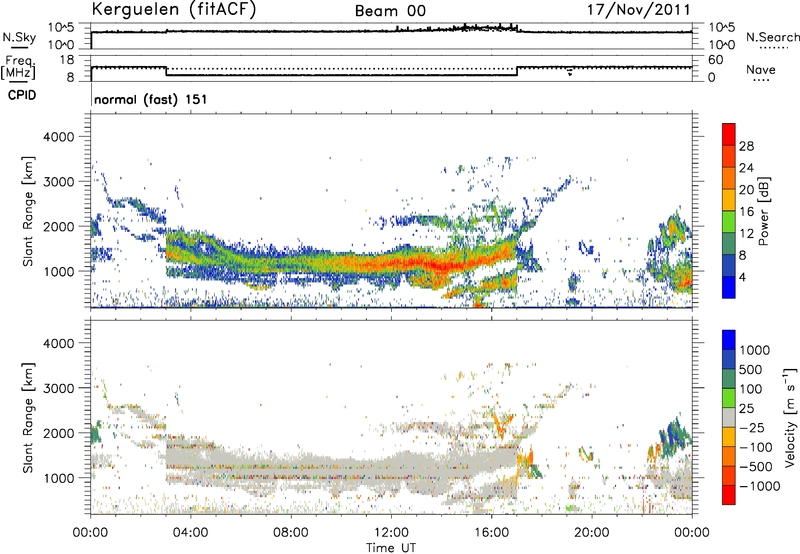
Task: Click the 16:00 time tick label
Action: tap(491, 533)
